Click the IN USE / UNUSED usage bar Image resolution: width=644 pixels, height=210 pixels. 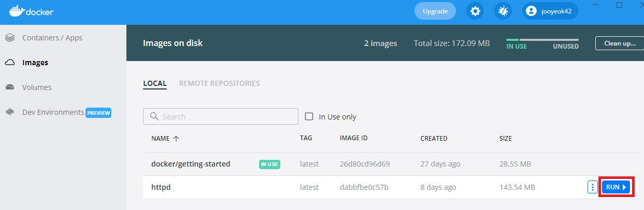tap(542, 39)
